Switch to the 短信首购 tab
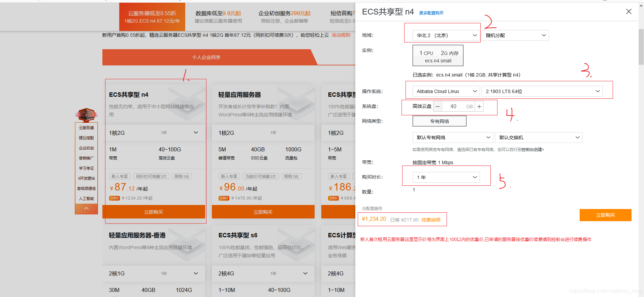 343,17
